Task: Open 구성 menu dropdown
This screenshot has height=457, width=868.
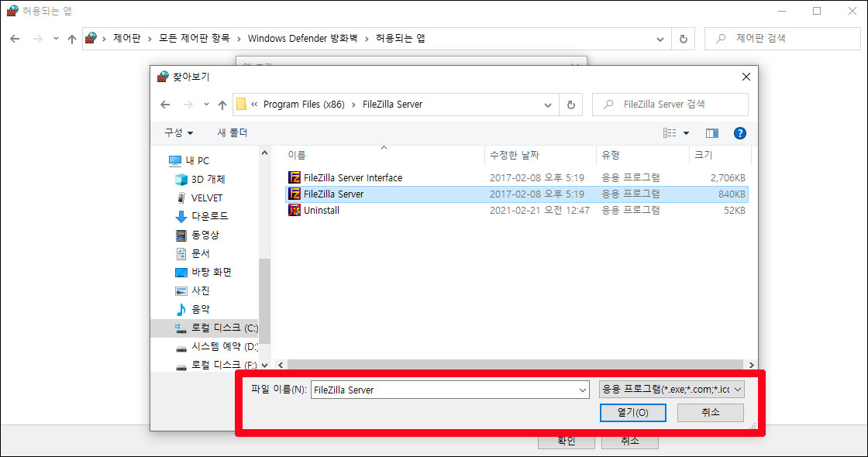Action: (x=178, y=132)
